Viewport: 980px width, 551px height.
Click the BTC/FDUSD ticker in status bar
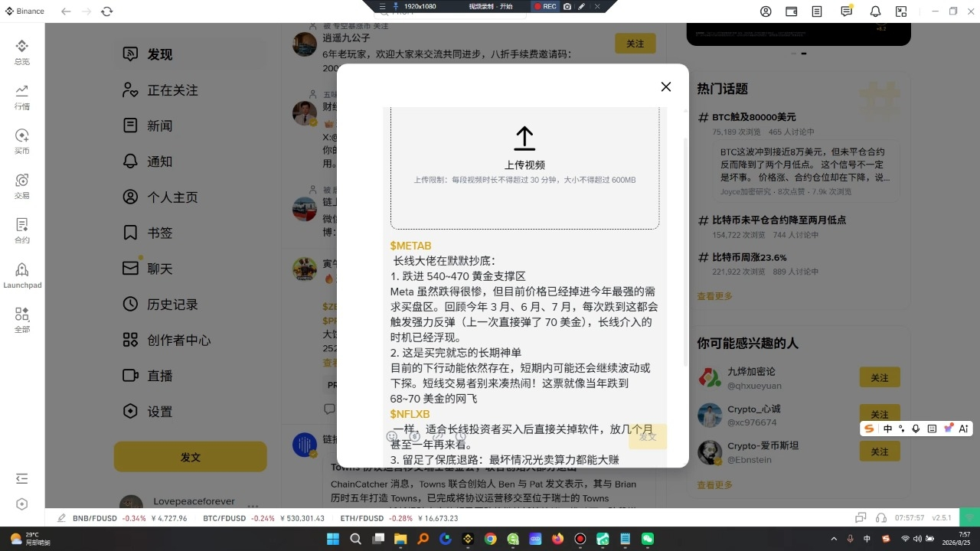point(264,518)
